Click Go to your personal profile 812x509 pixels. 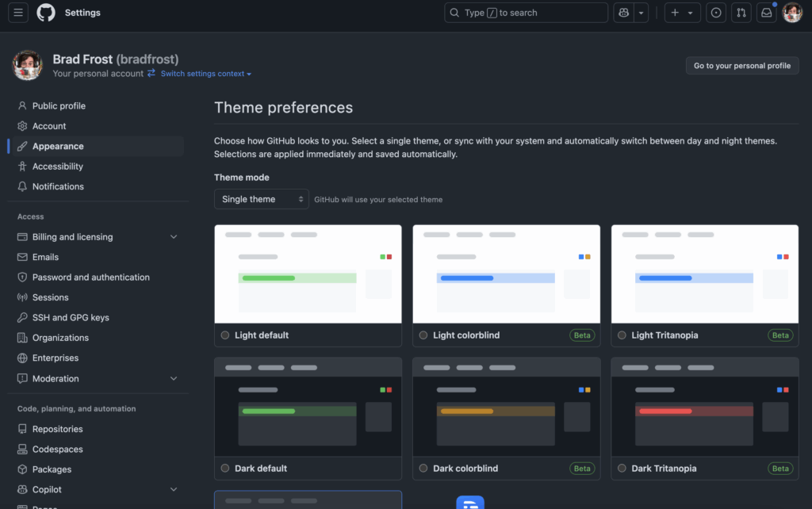pyautogui.click(x=742, y=66)
